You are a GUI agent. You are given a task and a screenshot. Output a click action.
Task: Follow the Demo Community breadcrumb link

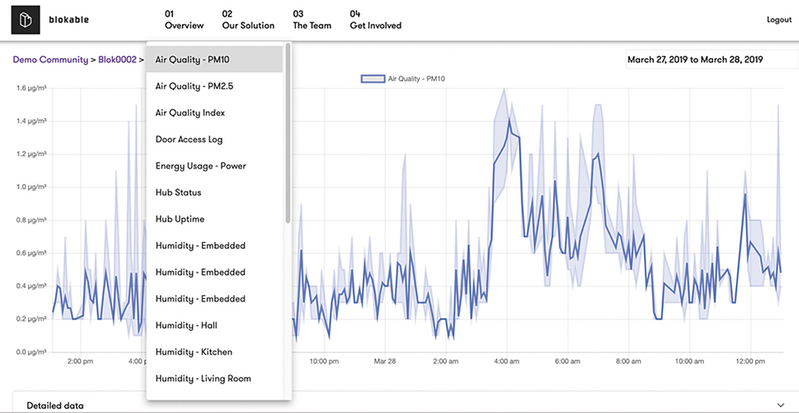click(50, 60)
